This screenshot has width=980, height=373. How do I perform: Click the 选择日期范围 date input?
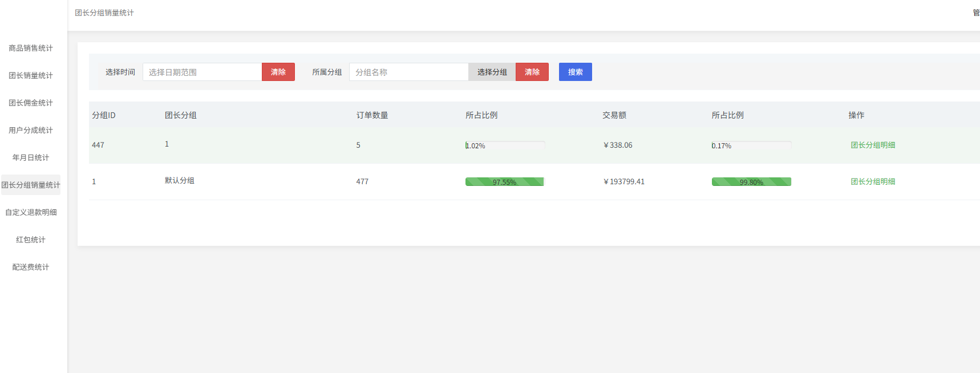tap(202, 72)
